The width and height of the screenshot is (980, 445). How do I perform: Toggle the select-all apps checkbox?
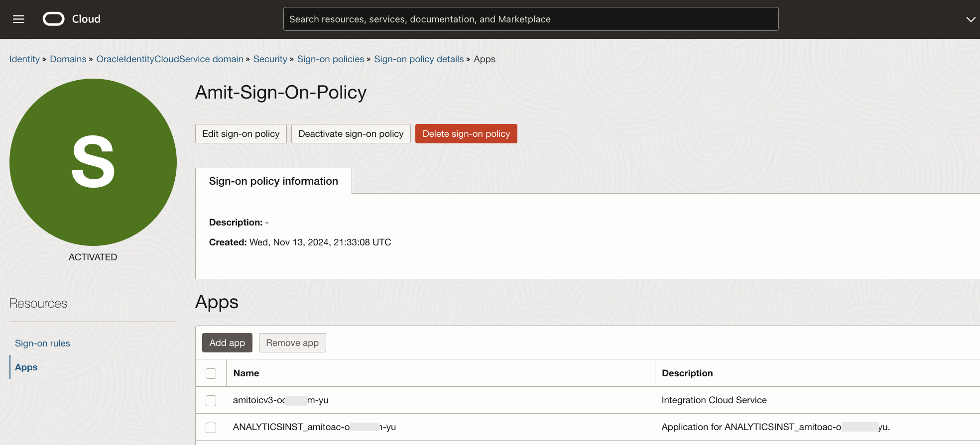coord(211,373)
